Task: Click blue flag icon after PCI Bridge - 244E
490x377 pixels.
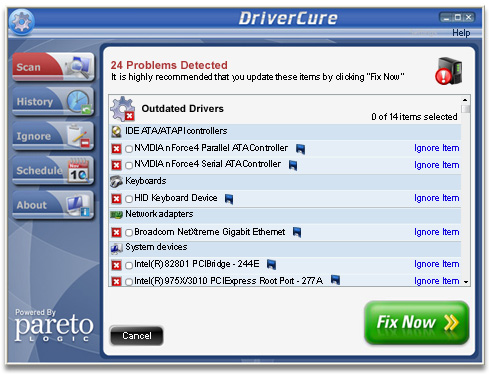Action: (x=272, y=265)
